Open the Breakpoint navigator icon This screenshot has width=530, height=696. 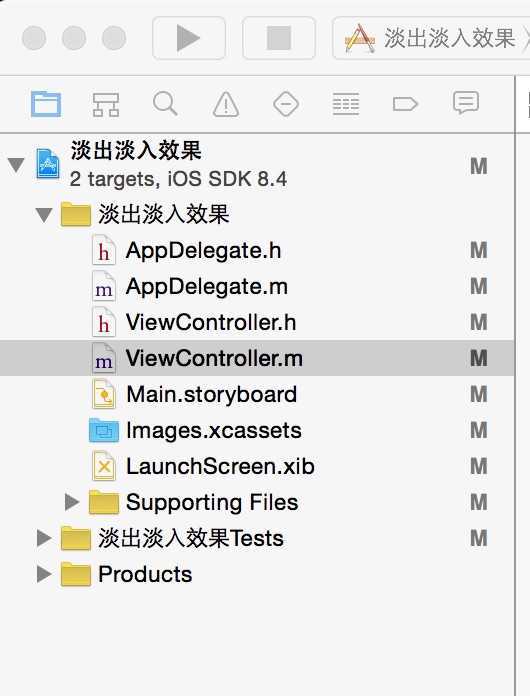(x=405, y=105)
